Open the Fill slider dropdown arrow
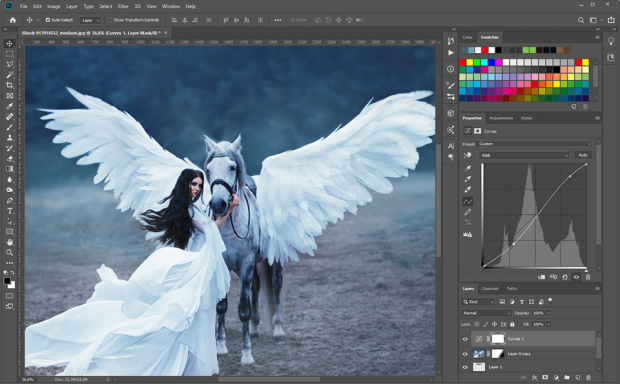Image resolution: width=620 pixels, height=384 pixels. pos(548,324)
